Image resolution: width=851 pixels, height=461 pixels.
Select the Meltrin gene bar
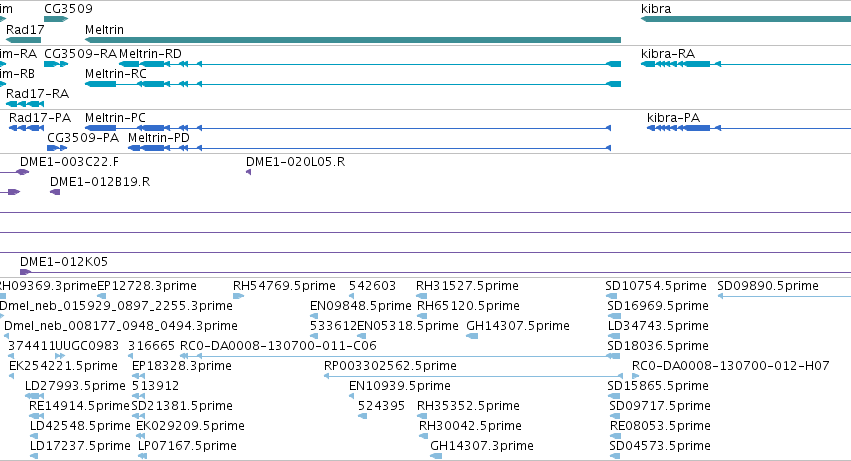coord(353,40)
